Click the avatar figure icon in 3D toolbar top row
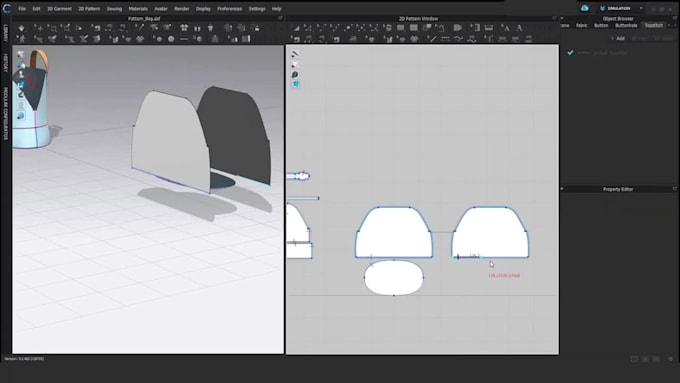Viewport: 680px width, 383px height. coord(211,28)
